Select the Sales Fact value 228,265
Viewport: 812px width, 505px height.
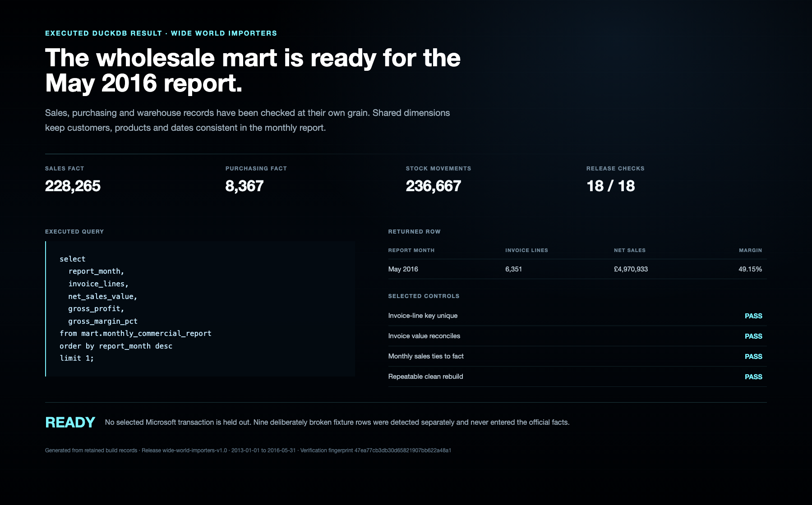tap(73, 186)
